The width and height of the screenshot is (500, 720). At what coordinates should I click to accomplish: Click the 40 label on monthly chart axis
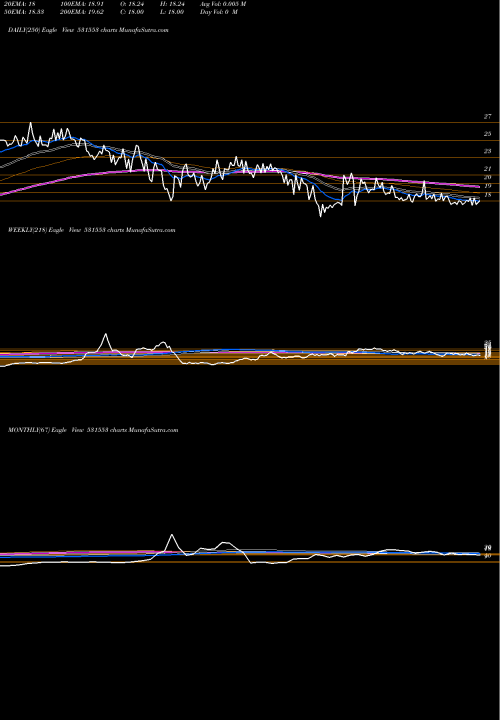pos(488,556)
